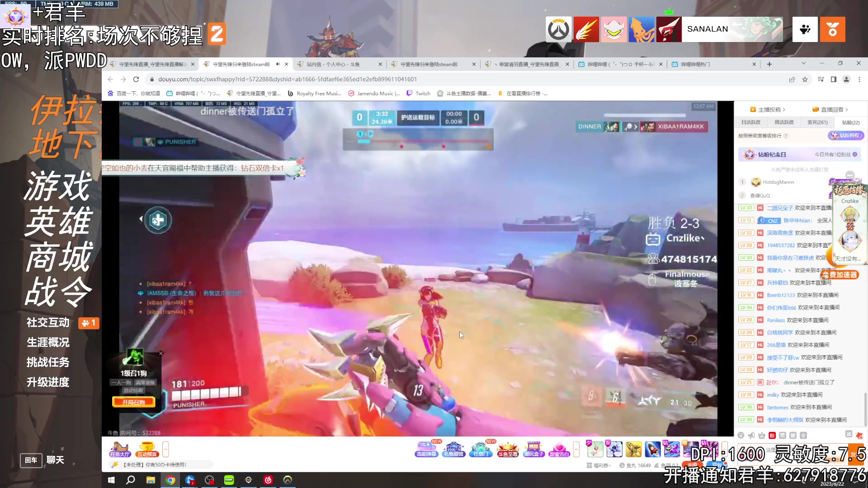
Task: Mute the playing tab via speaker icon
Action: [278, 64]
